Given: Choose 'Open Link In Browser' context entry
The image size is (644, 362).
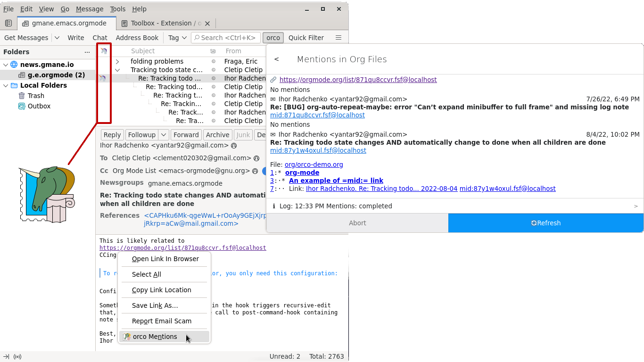Looking at the screenshot, I should (x=164, y=259).
